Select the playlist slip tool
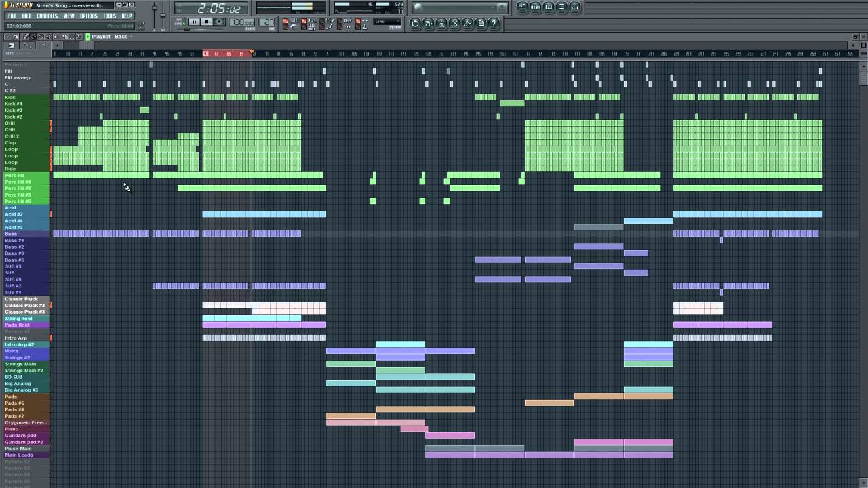Viewport: 868px width, 488px height. [56, 37]
